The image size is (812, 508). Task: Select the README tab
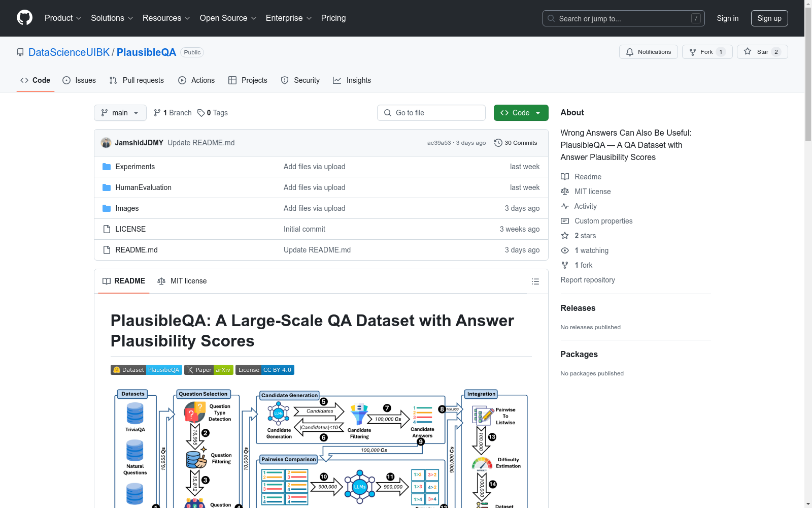tap(124, 281)
